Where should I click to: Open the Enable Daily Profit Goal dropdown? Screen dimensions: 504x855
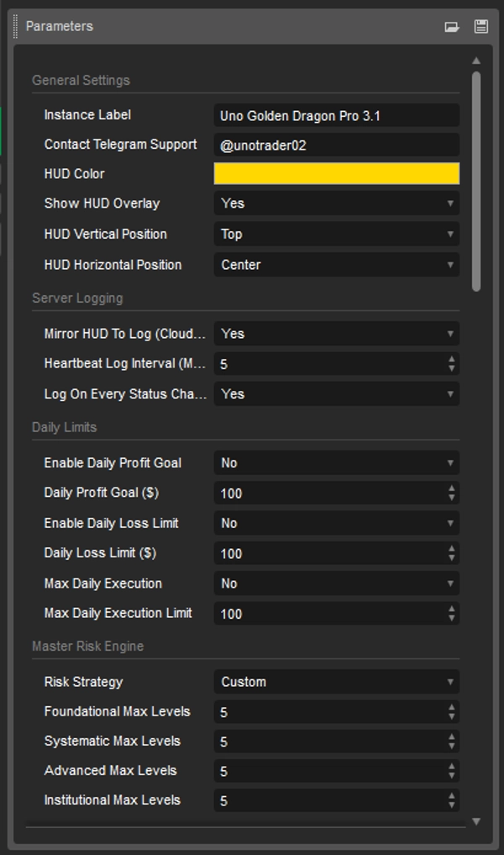tap(337, 463)
